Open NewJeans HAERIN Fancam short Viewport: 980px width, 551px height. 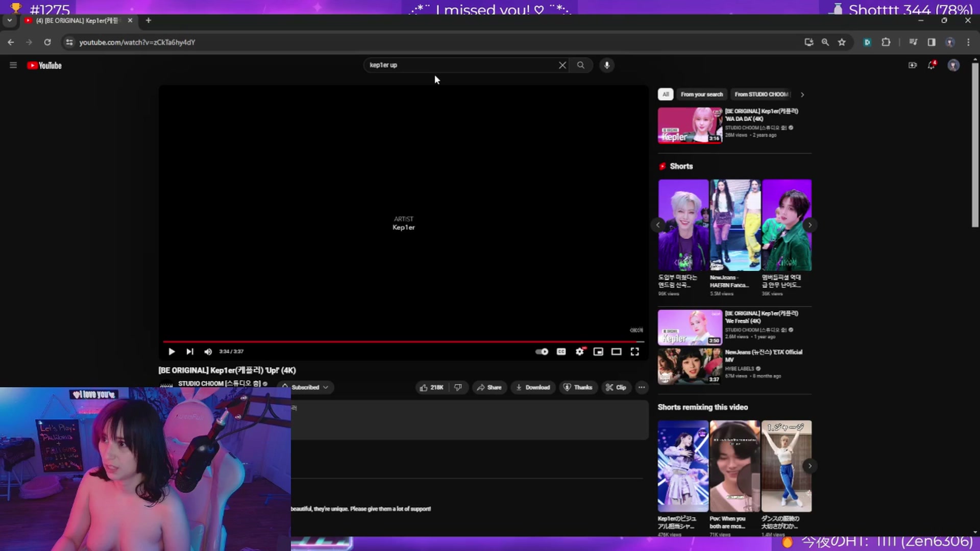point(735,225)
